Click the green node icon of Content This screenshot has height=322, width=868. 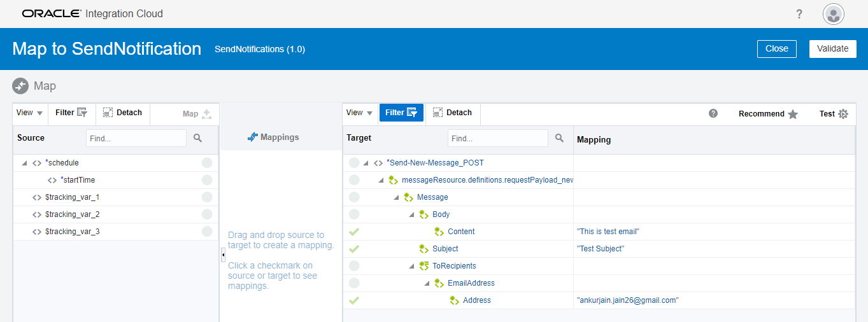pyautogui.click(x=439, y=232)
